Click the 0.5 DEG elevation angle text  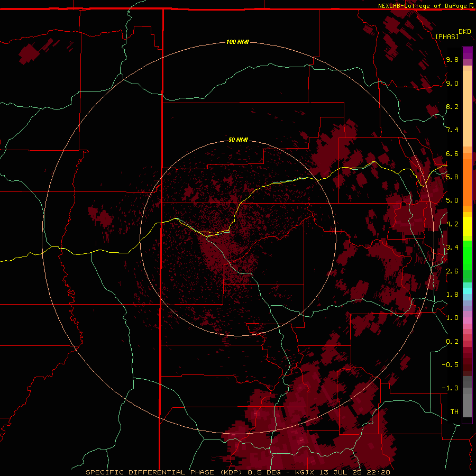[x=265, y=472]
